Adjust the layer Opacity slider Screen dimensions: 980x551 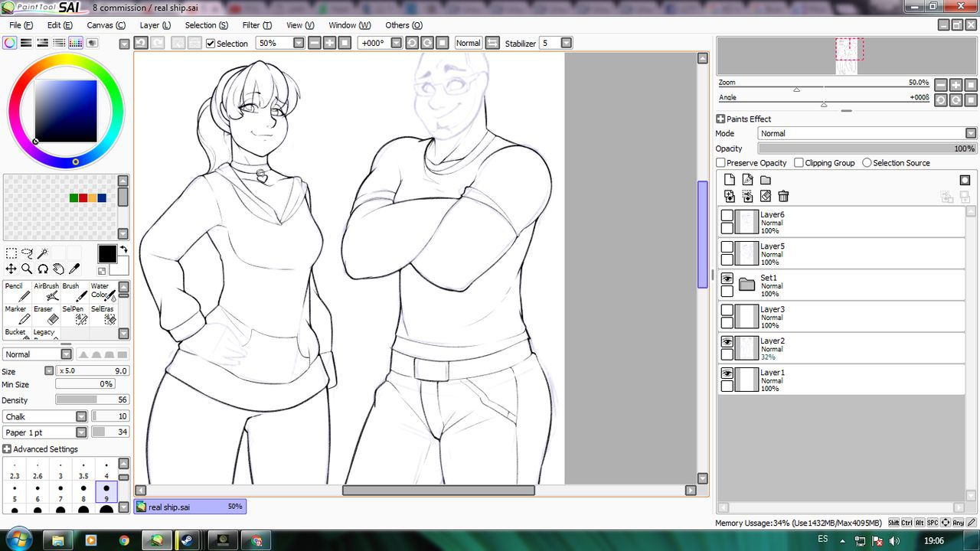(867, 148)
